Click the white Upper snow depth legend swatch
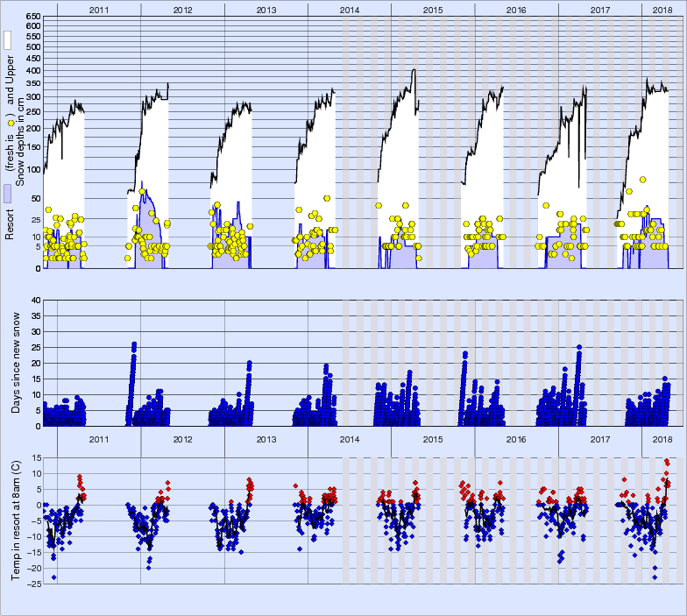This screenshot has height=616, width=687. pyautogui.click(x=8, y=41)
